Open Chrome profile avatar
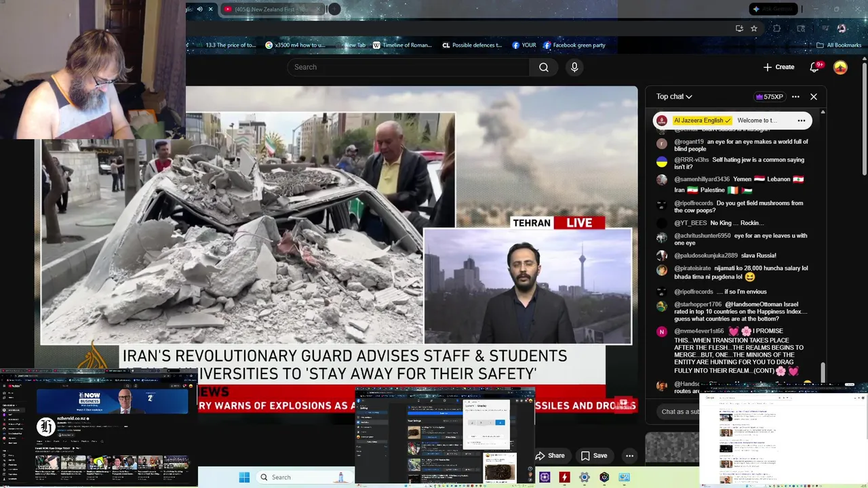 [842, 28]
